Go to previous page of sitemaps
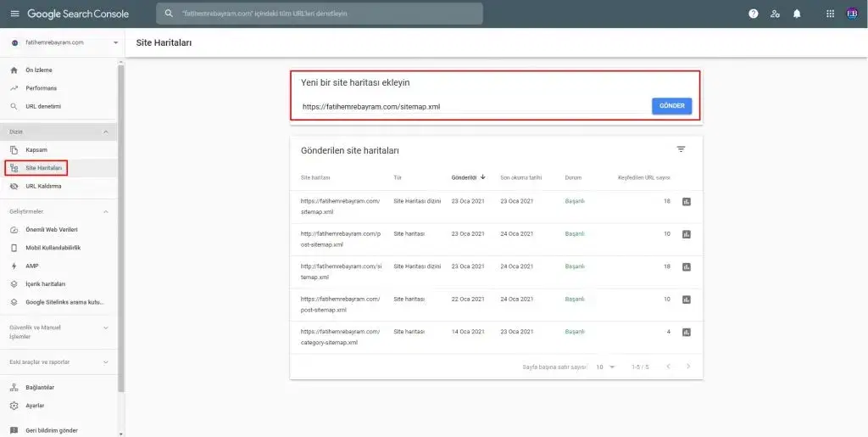Image resolution: width=868 pixels, height=437 pixels. tap(668, 367)
